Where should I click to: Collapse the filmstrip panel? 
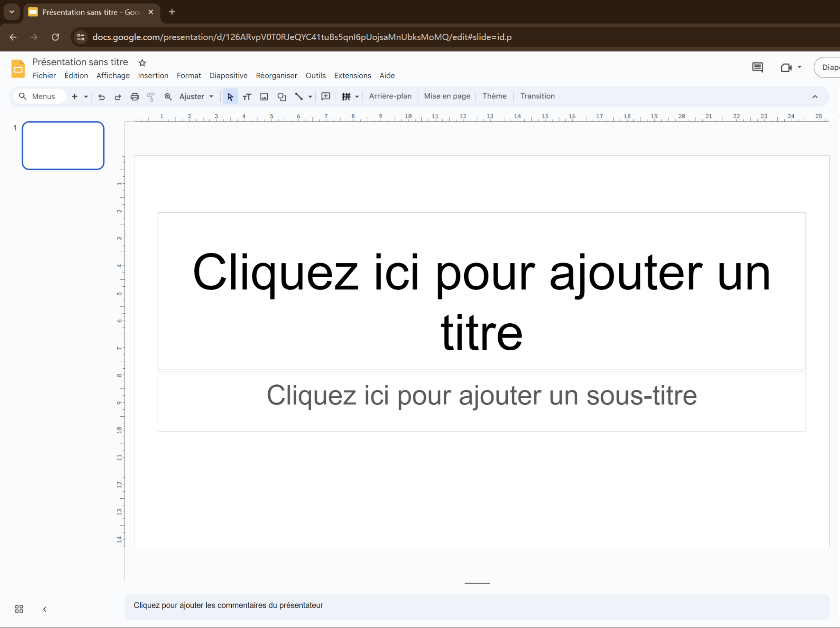(x=45, y=609)
